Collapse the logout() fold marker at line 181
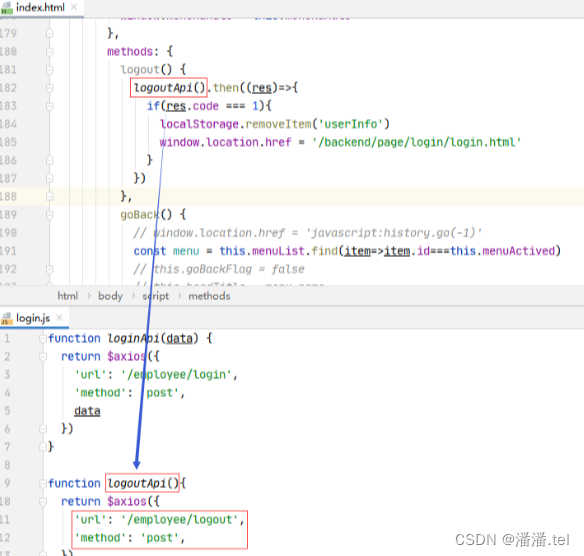This screenshot has height=556, width=584. click(x=50, y=70)
